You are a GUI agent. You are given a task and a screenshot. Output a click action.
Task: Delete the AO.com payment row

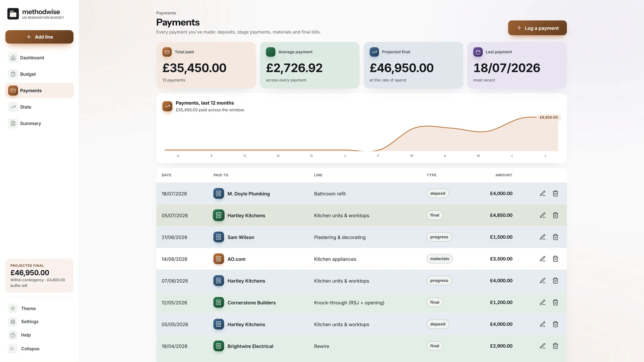(555, 259)
